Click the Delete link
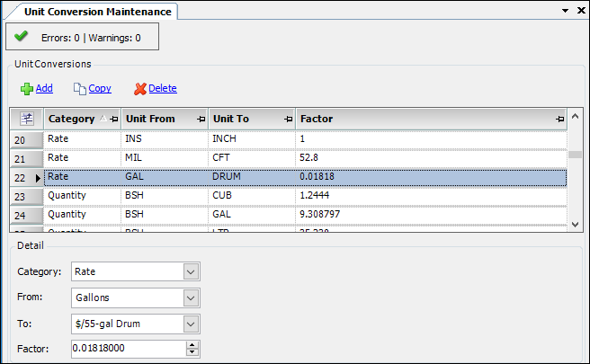The height and width of the screenshot is (364, 590). pyautogui.click(x=163, y=88)
